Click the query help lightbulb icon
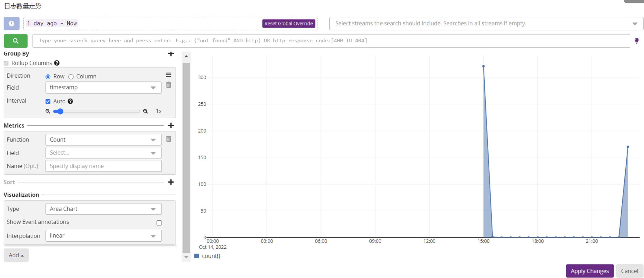Screen dimensions: 644x278 click(636, 41)
